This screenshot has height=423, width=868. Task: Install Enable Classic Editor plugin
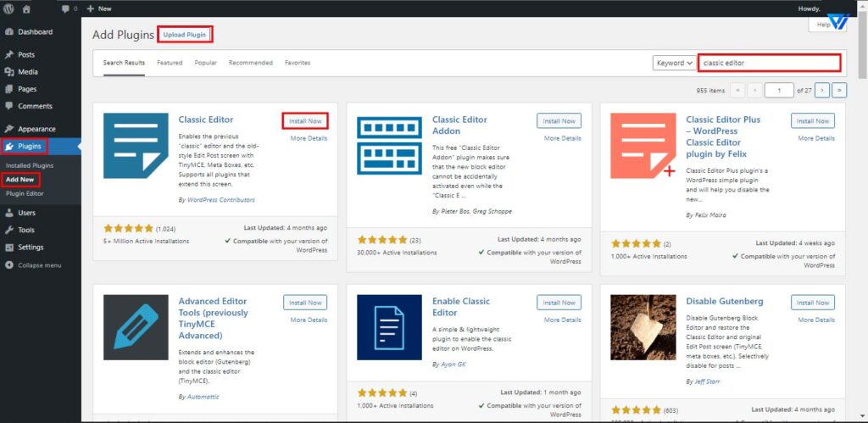[559, 303]
